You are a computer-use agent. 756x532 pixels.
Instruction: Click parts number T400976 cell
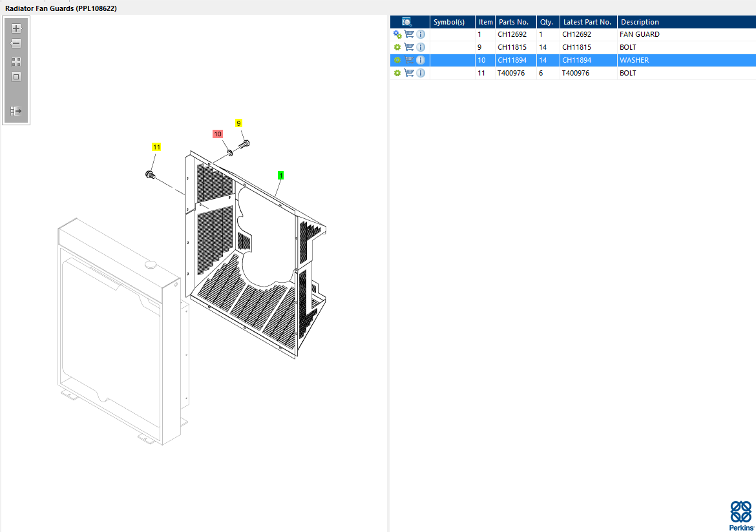coord(516,73)
